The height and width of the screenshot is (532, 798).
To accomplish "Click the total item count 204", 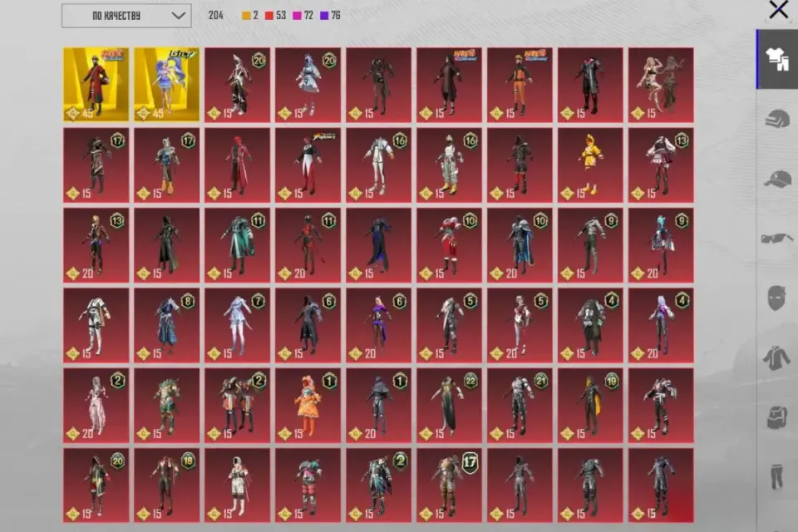I will [216, 16].
